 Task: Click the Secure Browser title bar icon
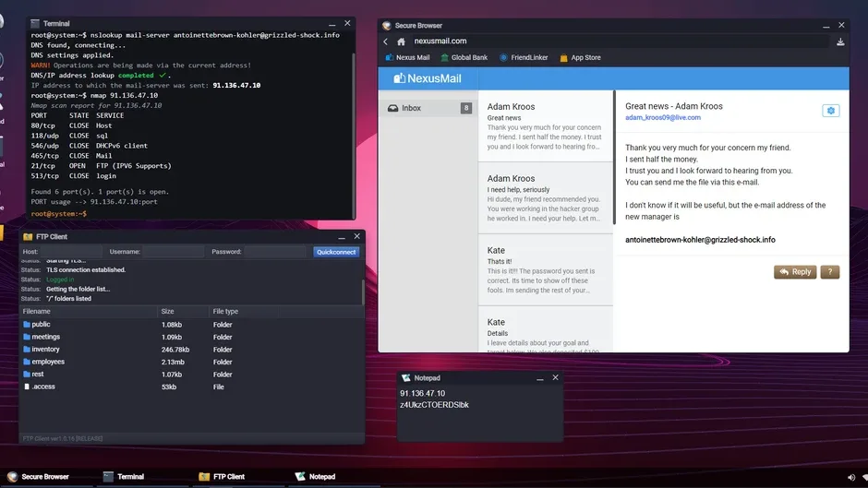coord(386,26)
